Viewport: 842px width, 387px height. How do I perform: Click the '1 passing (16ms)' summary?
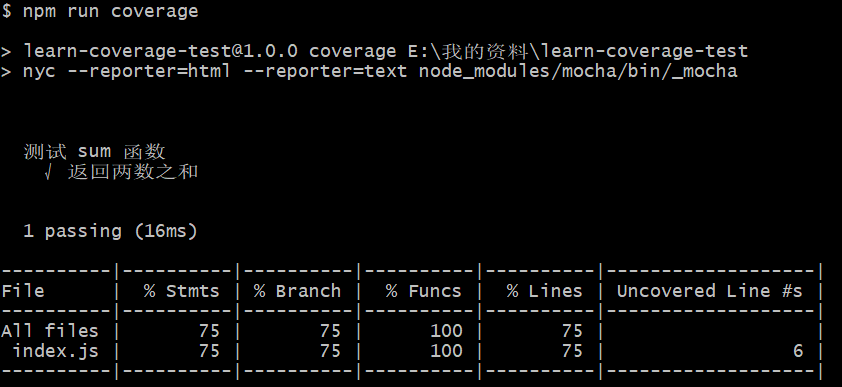point(111,231)
